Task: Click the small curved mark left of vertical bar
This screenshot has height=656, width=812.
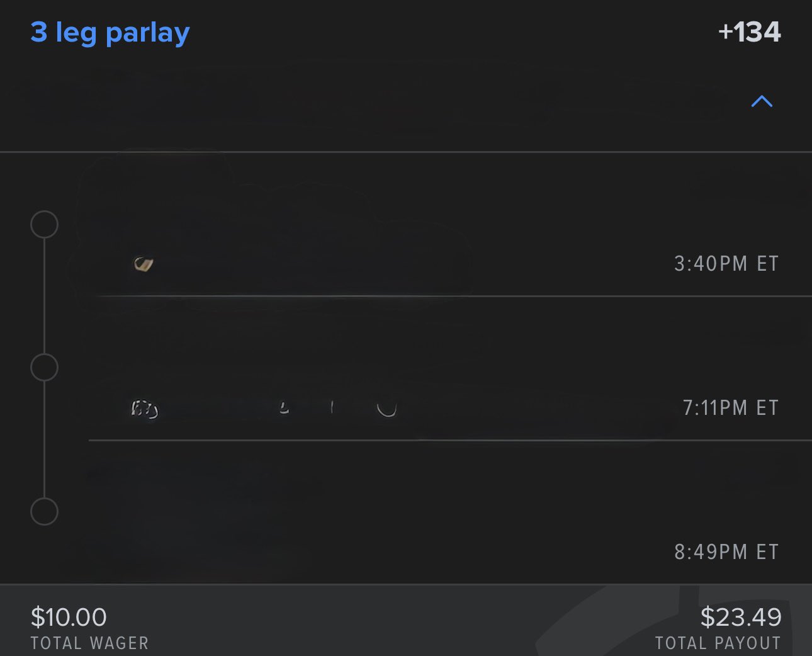Action: coord(284,409)
